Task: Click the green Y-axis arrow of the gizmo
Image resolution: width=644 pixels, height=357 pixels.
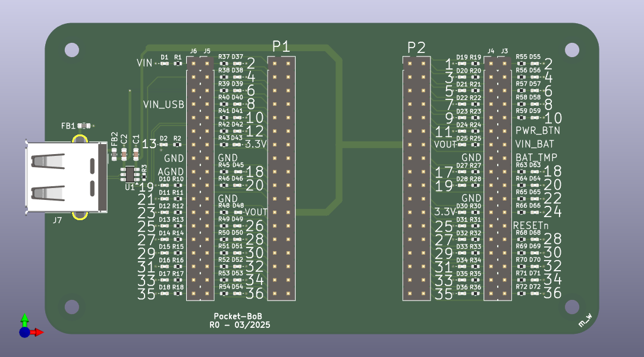Action: point(24,319)
